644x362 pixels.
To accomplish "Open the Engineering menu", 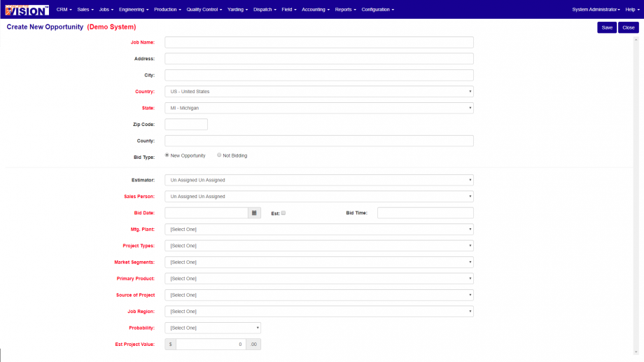I will click(134, 9).
